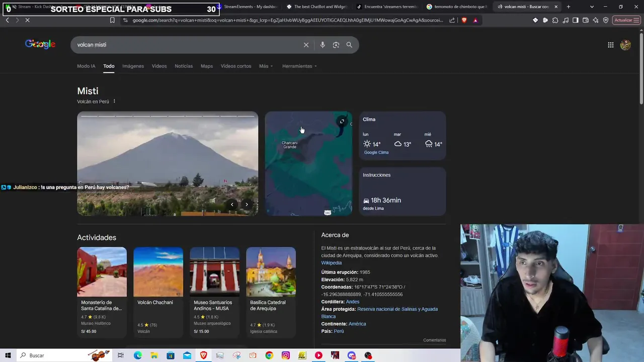Image resolution: width=644 pixels, height=362 pixels.
Task: Show previous Misti photo in carousel
Action: pos(232,204)
